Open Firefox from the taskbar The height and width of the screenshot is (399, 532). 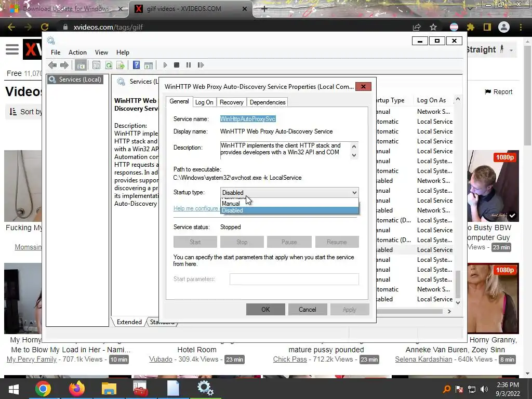(x=77, y=389)
